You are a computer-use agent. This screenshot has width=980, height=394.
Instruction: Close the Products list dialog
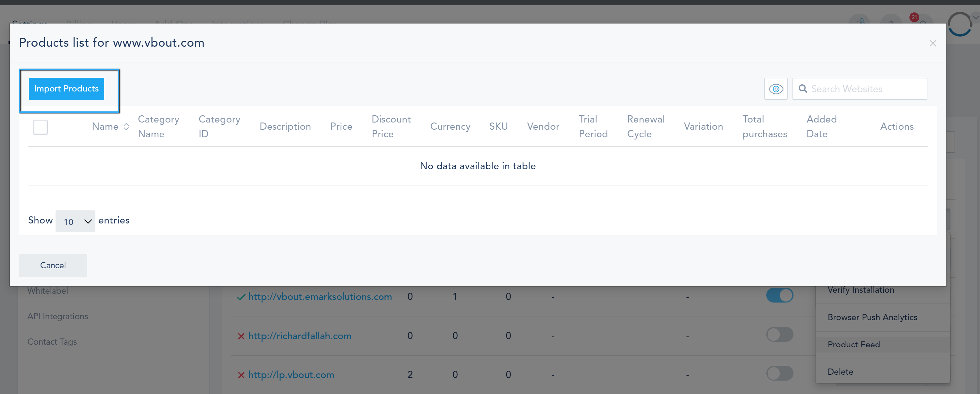932,43
